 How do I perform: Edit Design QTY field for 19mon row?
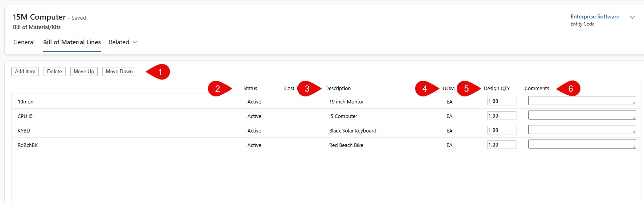click(502, 101)
